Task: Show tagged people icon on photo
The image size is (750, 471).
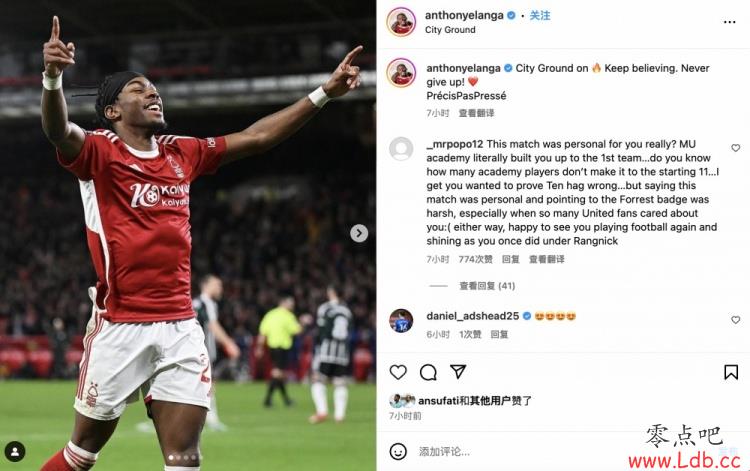Action: (x=15, y=451)
